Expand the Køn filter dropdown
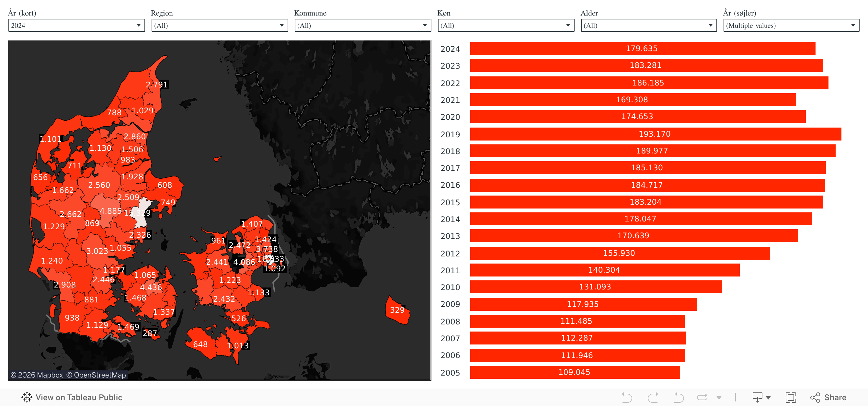Screen dimensions: 868x406 [x=506, y=26]
